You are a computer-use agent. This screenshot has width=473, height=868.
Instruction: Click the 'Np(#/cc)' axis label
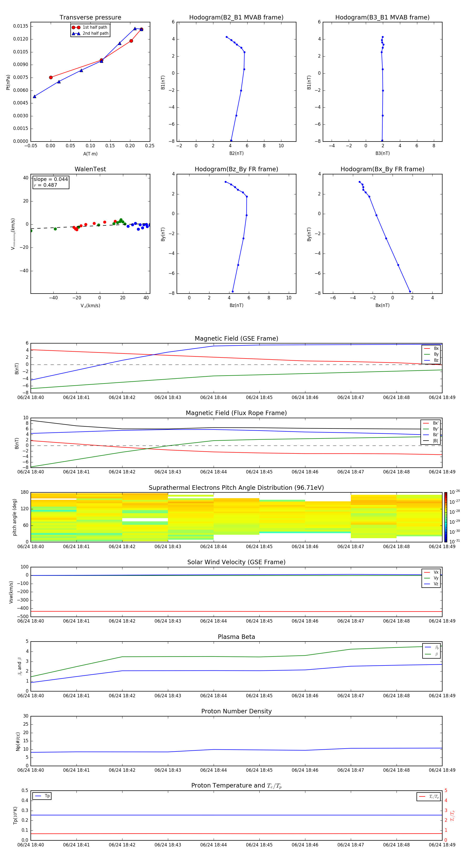point(18,741)
